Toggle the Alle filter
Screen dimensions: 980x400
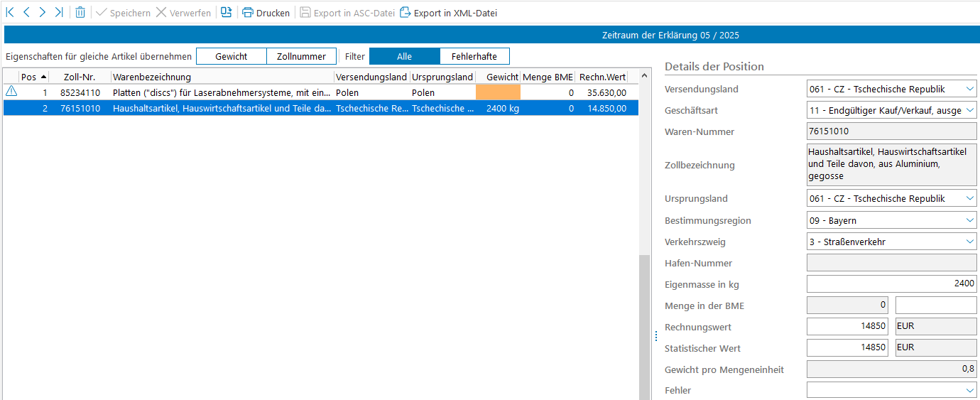point(404,57)
